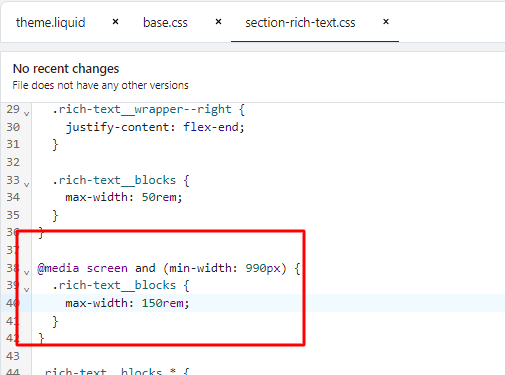Click line number 32 in the gutter
The width and height of the screenshot is (505, 375).
tap(13, 162)
